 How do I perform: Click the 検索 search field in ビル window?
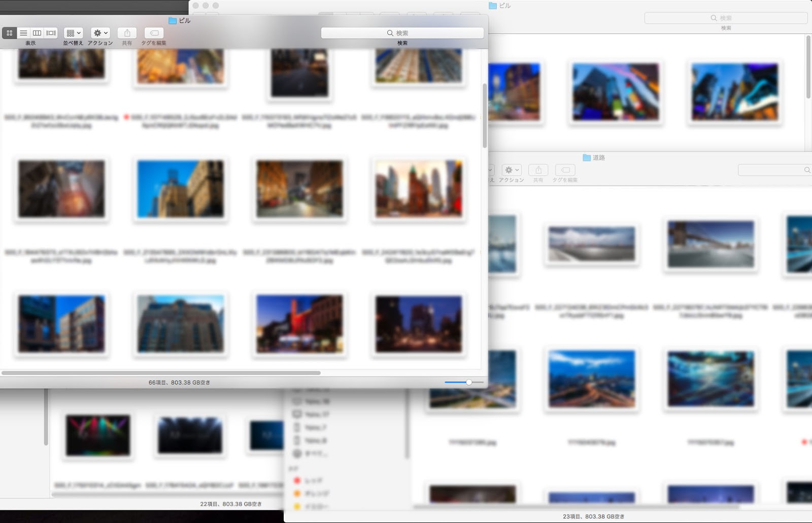(x=402, y=33)
